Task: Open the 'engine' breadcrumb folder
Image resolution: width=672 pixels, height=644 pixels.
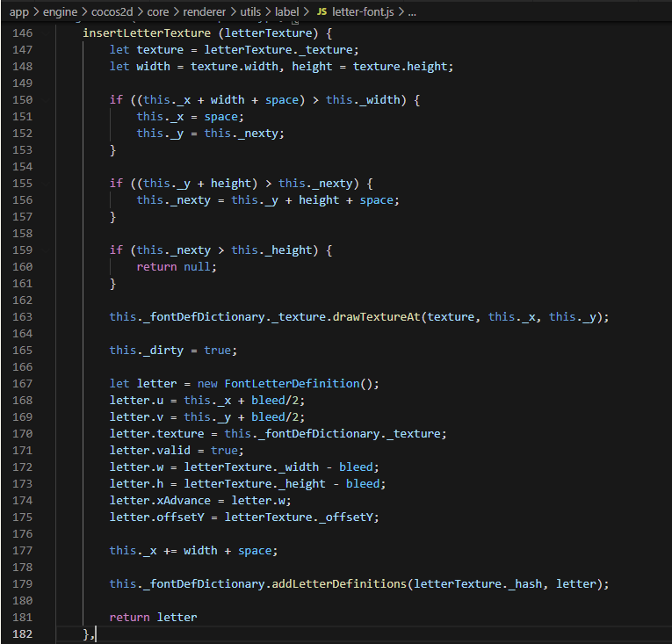Action: point(60,11)
